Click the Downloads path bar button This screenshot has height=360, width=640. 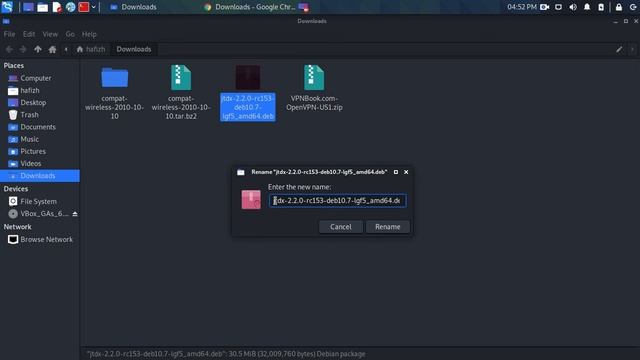(134, 49)
